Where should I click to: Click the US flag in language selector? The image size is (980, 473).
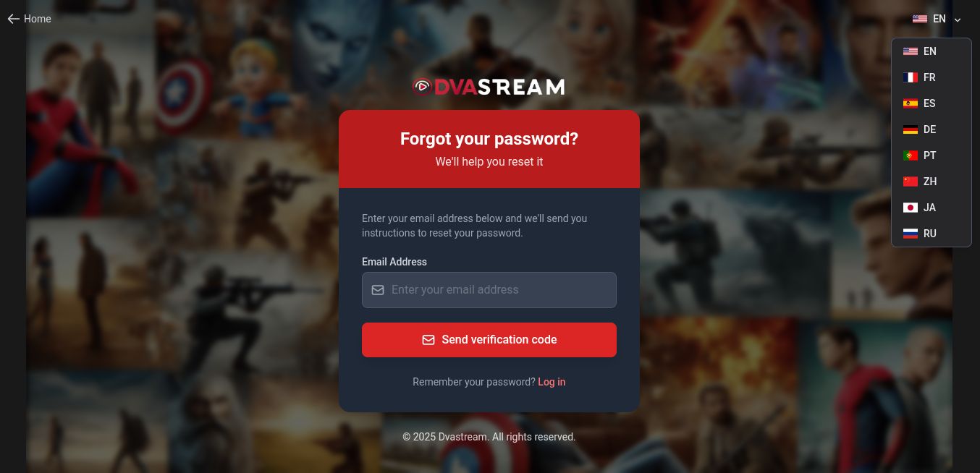[920, 19]
